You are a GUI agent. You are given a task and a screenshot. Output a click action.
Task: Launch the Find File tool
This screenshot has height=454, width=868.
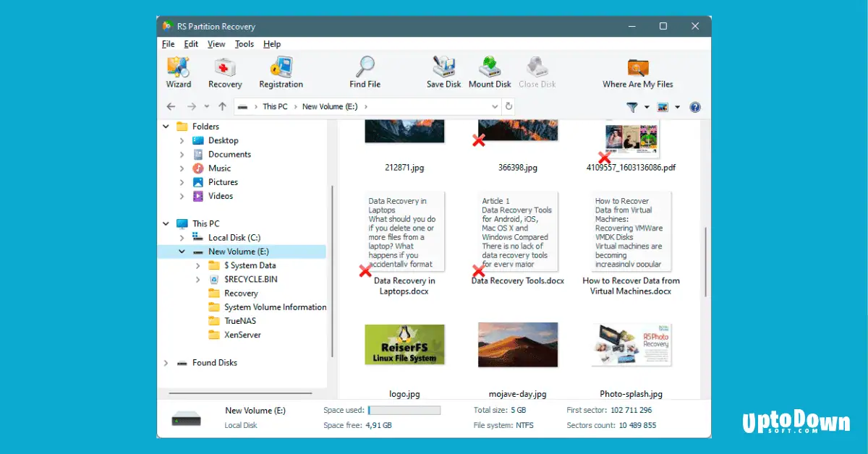pos(365,71)
